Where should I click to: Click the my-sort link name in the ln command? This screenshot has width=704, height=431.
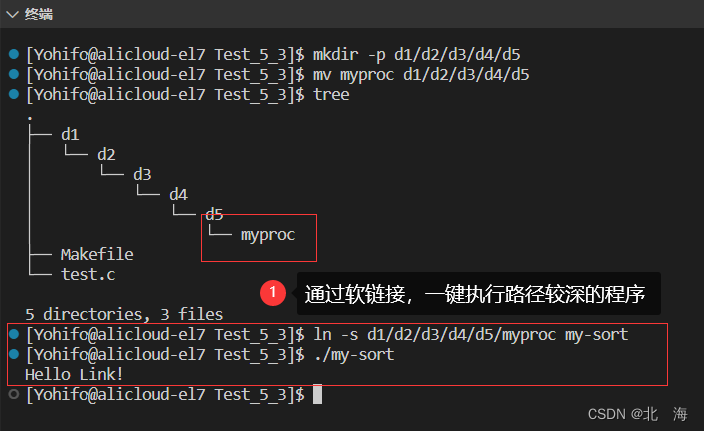pyautogui.click(x=597, y=334)
